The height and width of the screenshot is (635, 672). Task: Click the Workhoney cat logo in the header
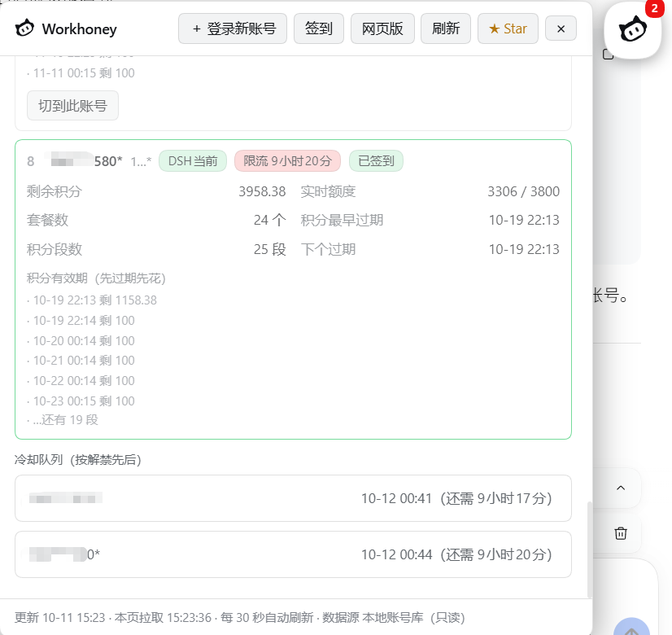click(x=24, y=28)
